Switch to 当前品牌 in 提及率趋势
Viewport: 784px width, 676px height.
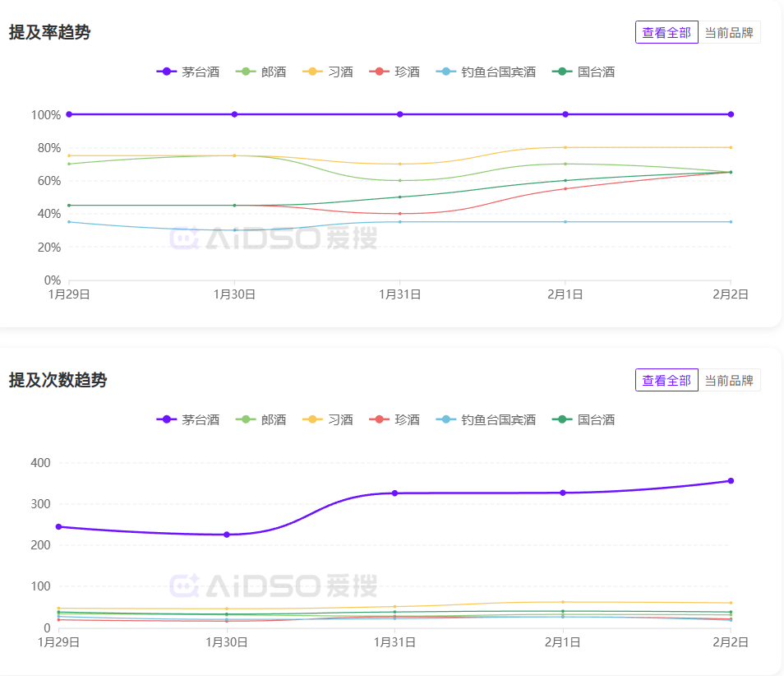click(729, 32)
